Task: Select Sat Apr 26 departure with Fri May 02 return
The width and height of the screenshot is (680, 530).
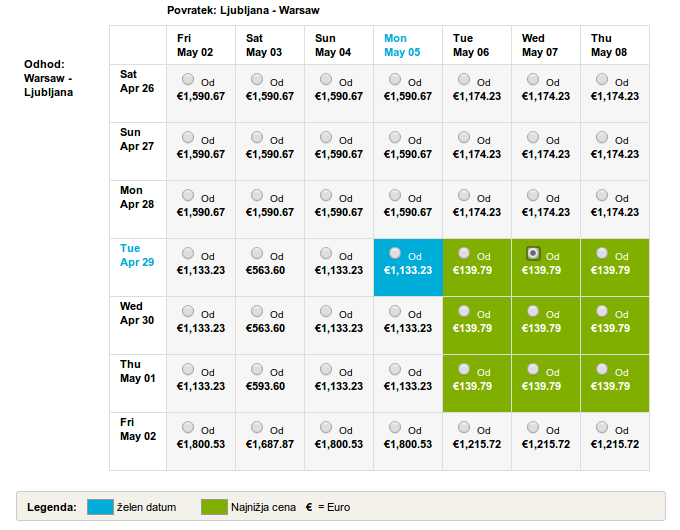Action: [188, 79]
